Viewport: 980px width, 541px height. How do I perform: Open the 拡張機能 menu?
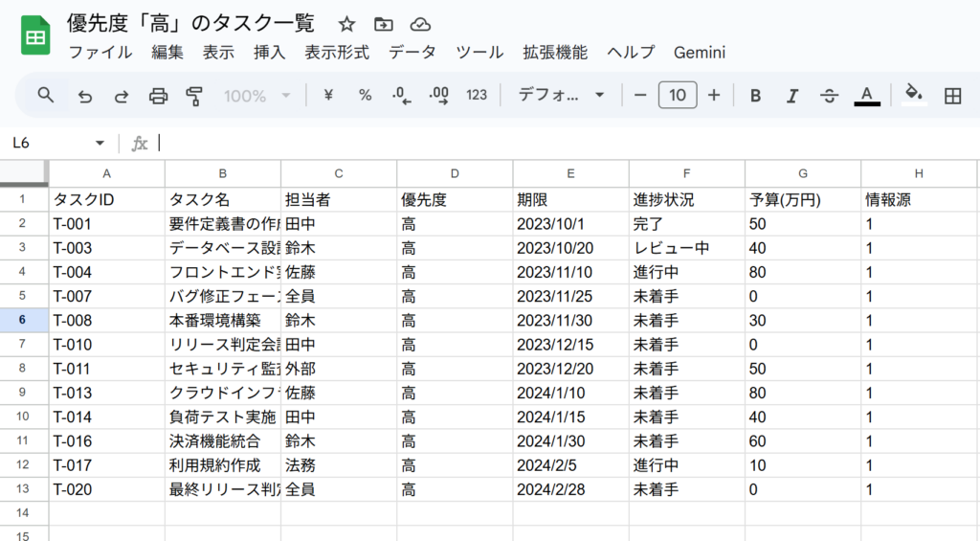555,52
